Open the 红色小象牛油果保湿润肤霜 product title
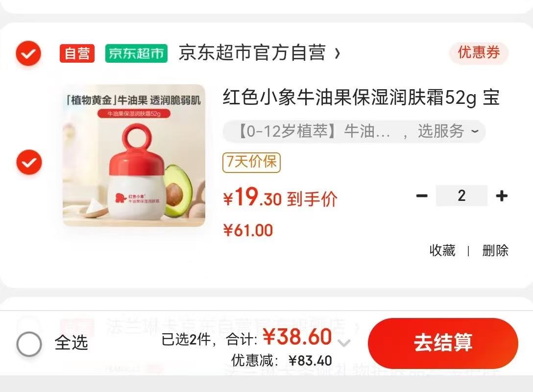The width and height of the screenshot is (533, 392). (361, 98)
